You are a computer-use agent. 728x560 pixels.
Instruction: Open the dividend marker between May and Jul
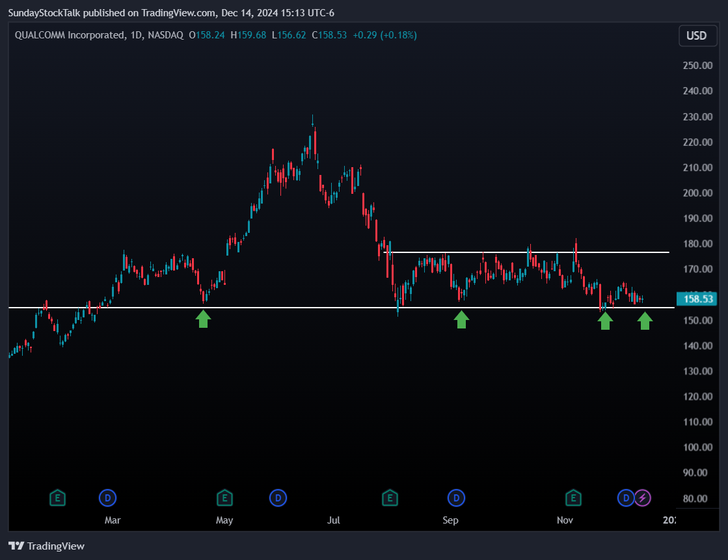[x=278, y=498]
